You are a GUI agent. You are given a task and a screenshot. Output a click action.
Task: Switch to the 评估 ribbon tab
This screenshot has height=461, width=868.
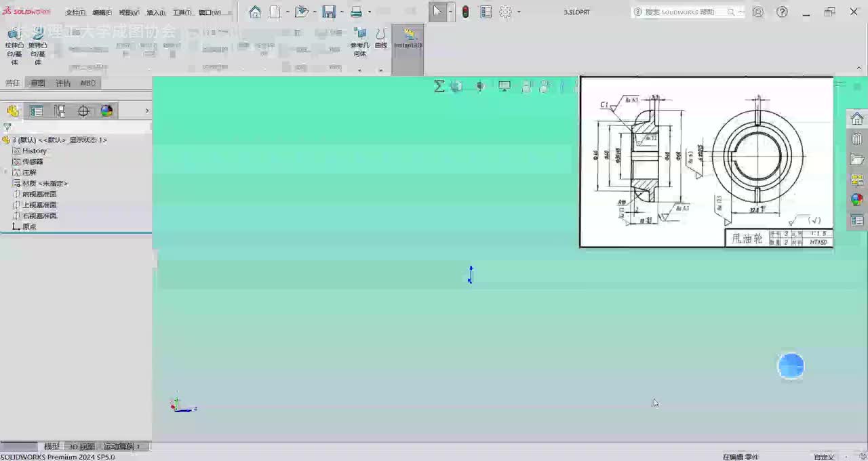[63, 83]
